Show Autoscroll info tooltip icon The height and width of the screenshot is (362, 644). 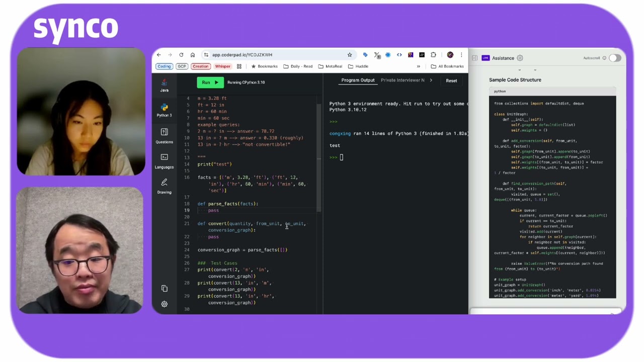[604, 58]
